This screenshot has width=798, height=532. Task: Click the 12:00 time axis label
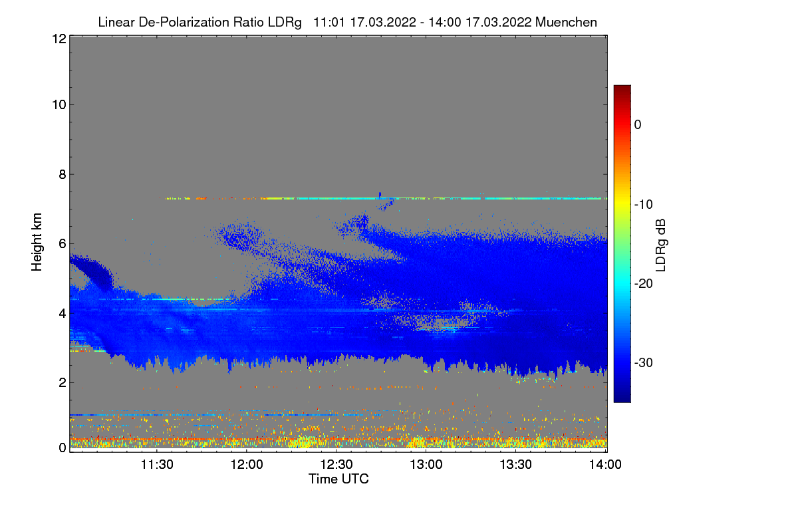(x=246, y=465)
